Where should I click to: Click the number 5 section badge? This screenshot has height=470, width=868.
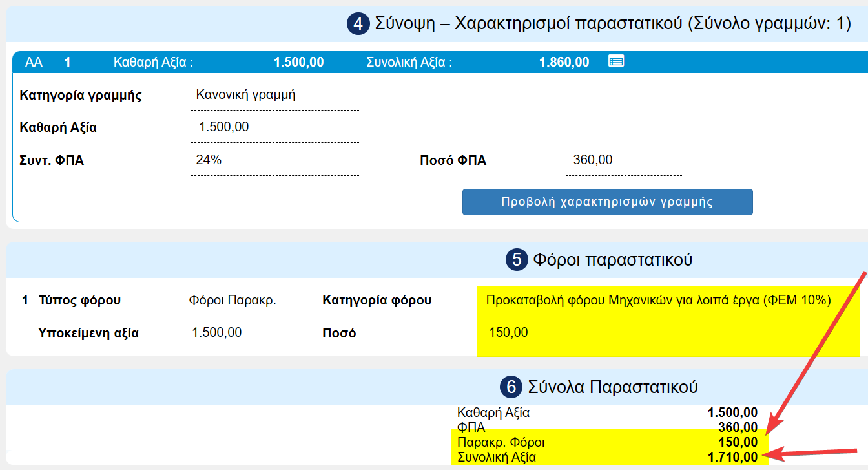coord(515,260)
